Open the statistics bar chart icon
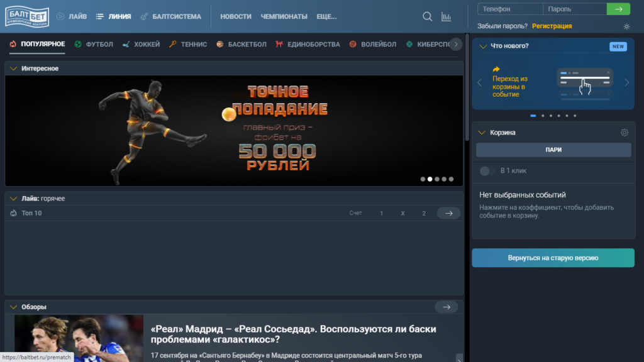The width and height of the screenshot is (644, 362). click(446, 16)
